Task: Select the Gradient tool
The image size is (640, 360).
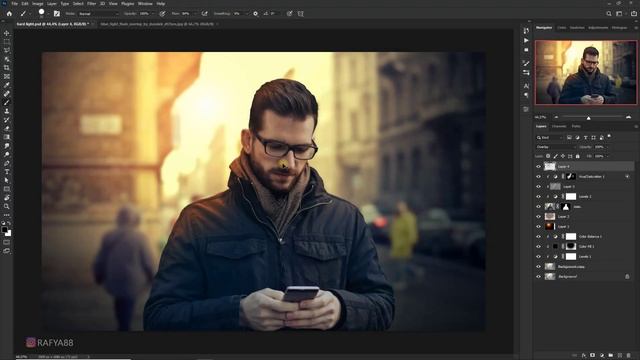Action: [x=7, y=137]
